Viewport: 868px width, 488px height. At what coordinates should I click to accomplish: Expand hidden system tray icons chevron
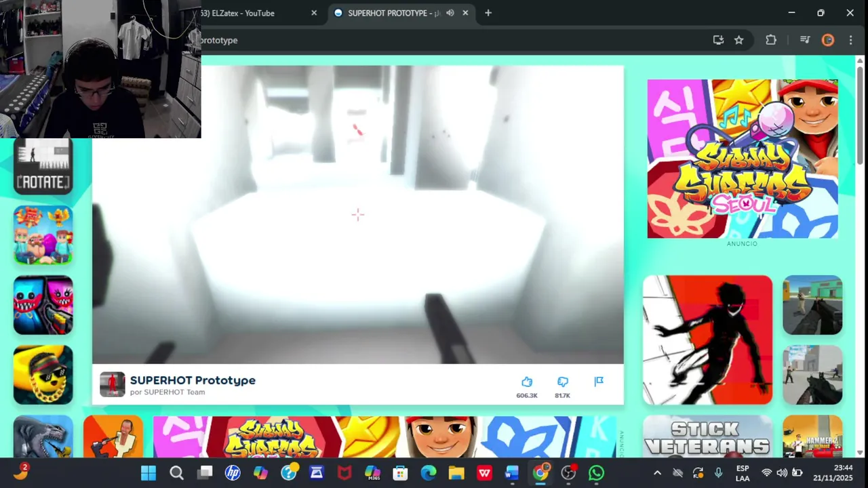tap(657, 473)
